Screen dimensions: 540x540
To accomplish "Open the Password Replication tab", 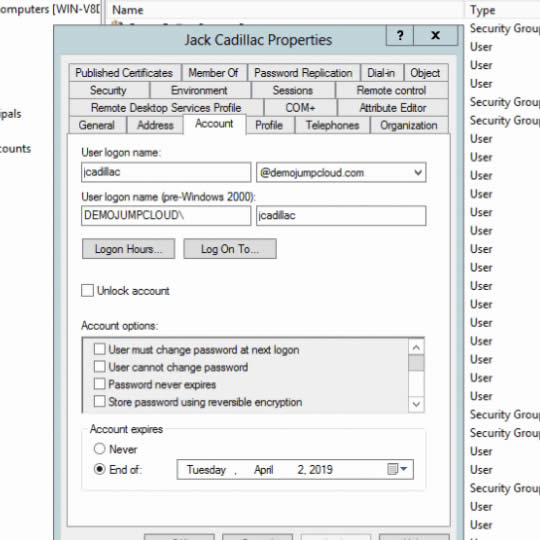I will pyautogui.click(x=303, y=73).
